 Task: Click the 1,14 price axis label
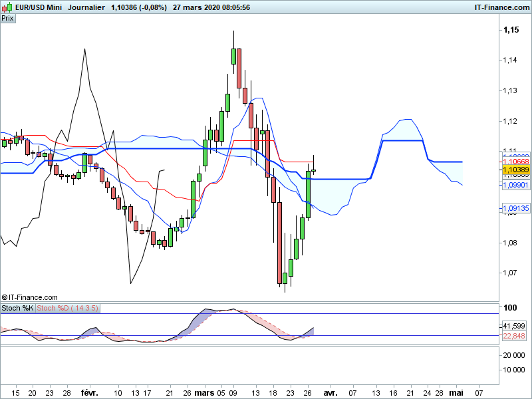coord(510,60)
